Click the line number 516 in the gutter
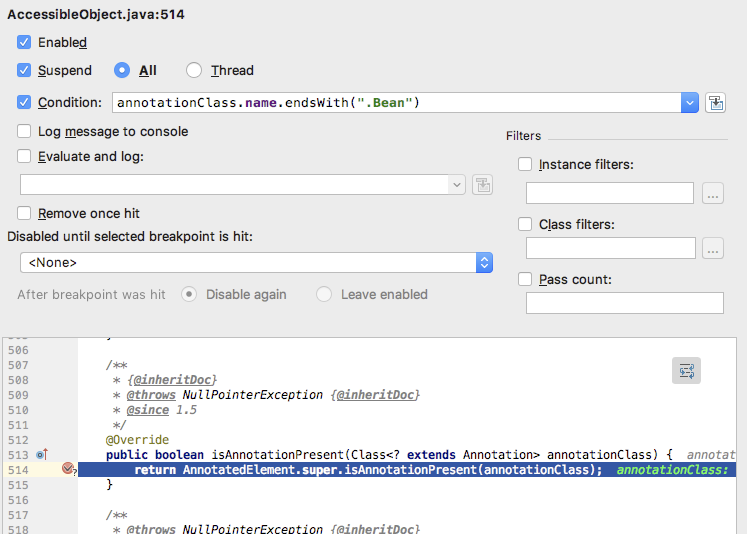 pyautogui.click(x=18, y=500)
